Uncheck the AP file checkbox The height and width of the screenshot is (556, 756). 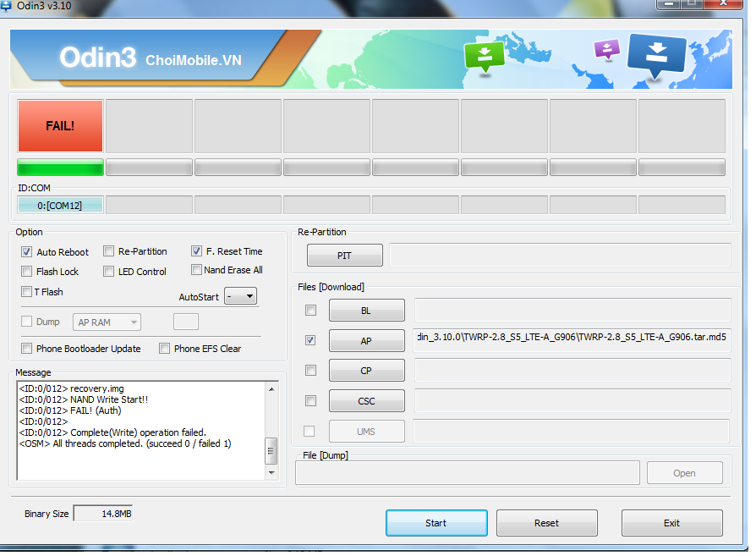pyautogui.click(x=310, y=340)
